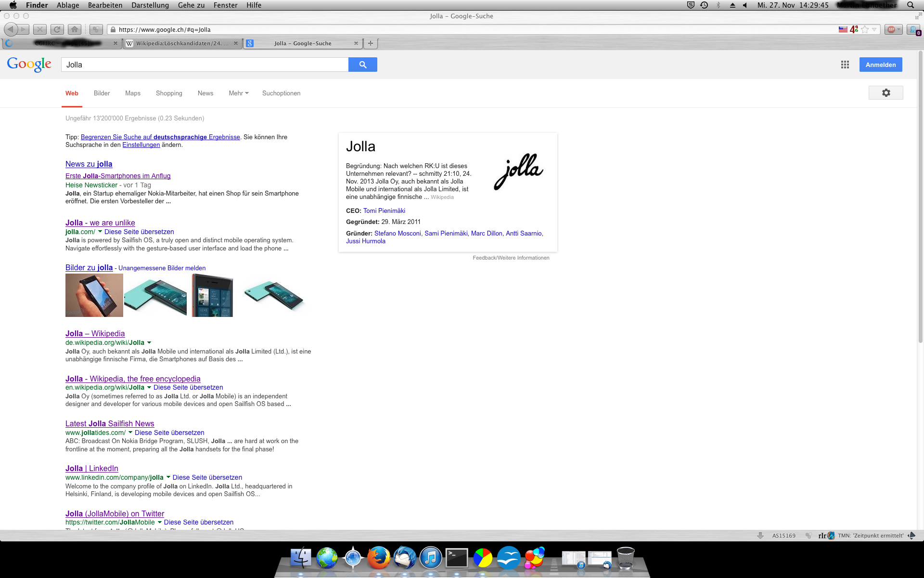Image resolution: width=924 pixels, height=578 pixels.
Task: Open the Bearbeiten menu in the menu bar
Action: 105,5
